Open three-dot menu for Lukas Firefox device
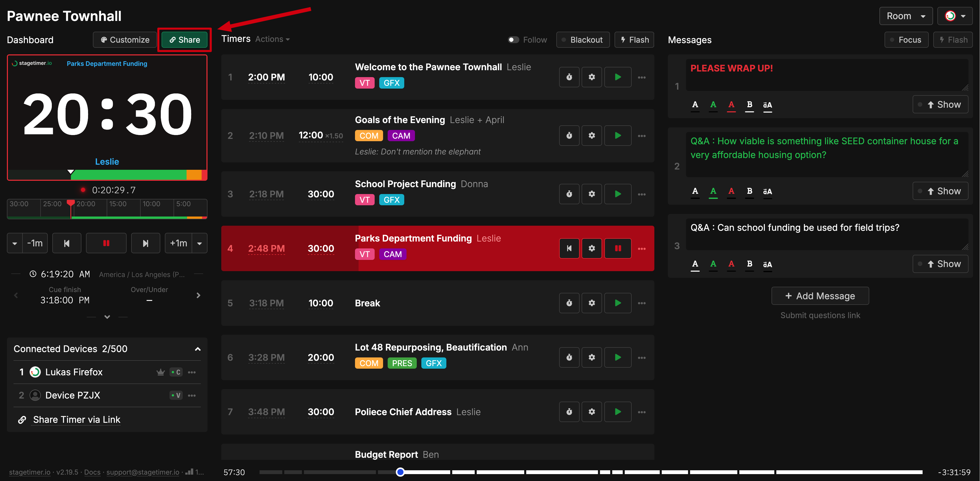 (192, 372)
